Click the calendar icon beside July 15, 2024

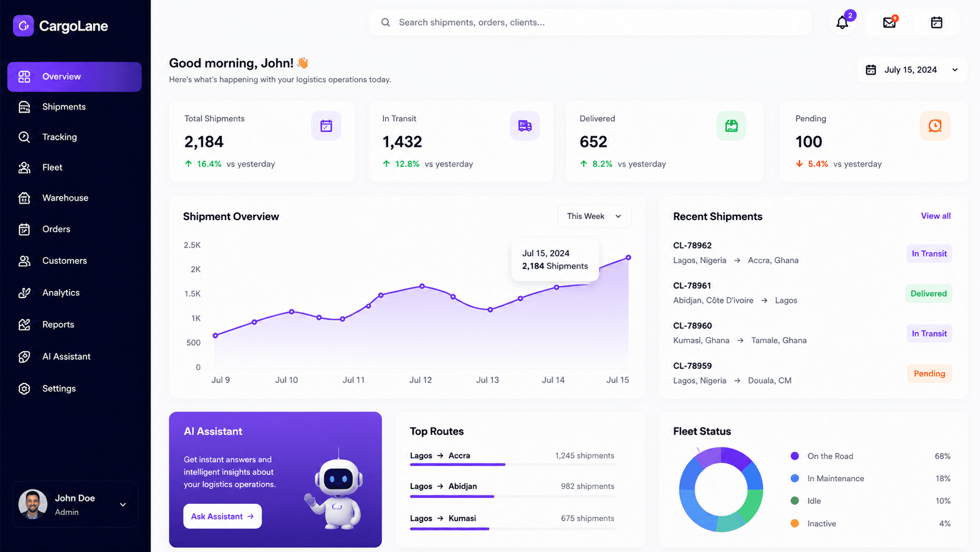pos(871,70)
